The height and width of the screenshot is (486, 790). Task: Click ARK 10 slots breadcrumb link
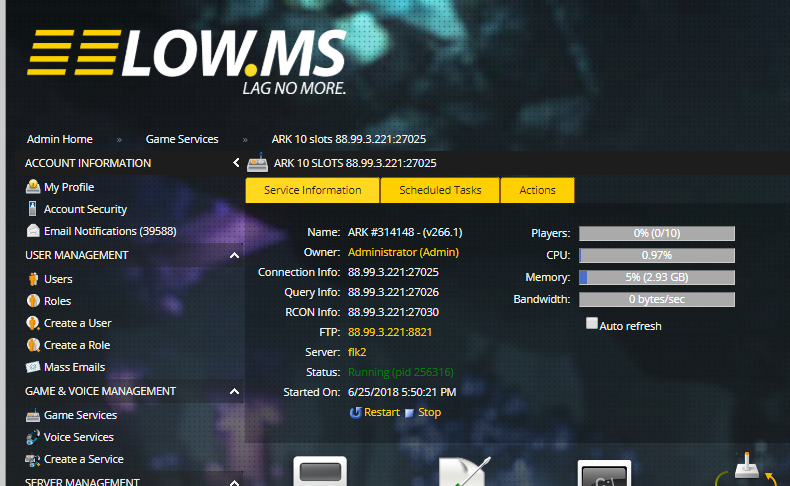coord(349,139)
